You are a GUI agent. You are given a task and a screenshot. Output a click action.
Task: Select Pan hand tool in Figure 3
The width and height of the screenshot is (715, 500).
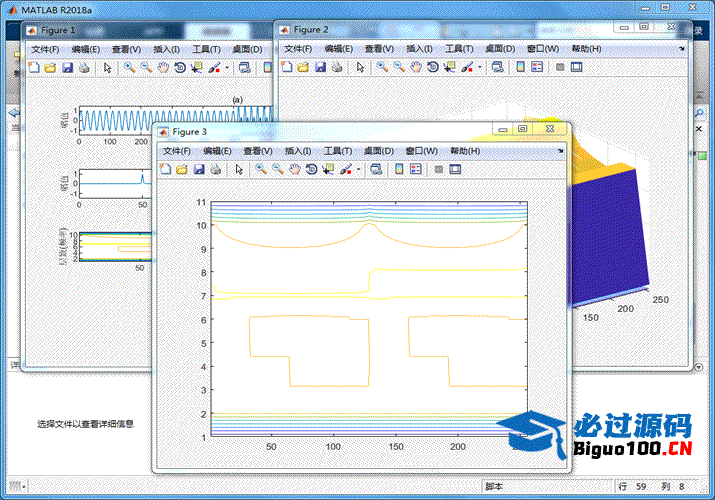(x=295, y=170)
